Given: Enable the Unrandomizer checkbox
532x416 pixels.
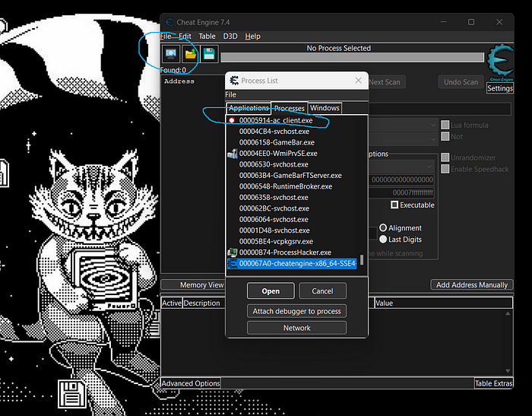Looking at the screenshot, I should coord(445,157).
